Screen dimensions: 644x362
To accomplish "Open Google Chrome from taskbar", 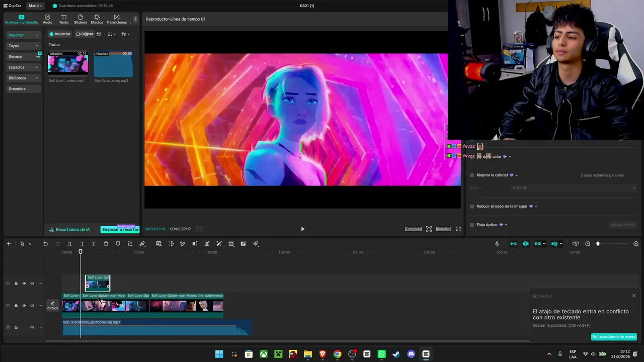I will 337,354.
